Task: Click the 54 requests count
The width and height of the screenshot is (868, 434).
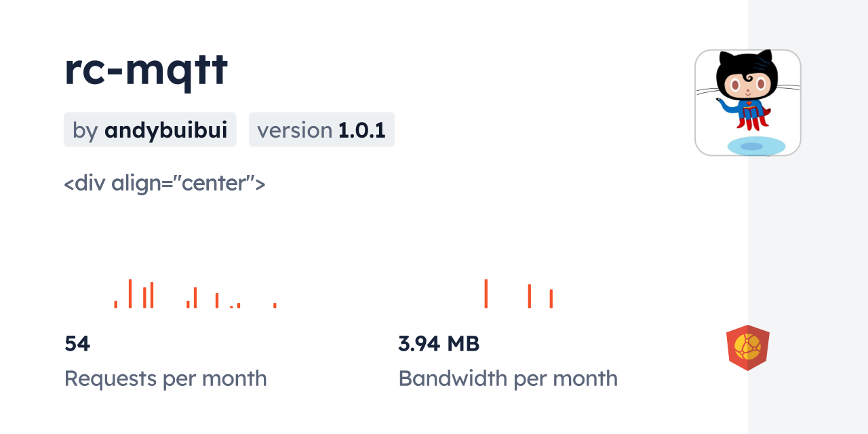Action: (77, 344)
